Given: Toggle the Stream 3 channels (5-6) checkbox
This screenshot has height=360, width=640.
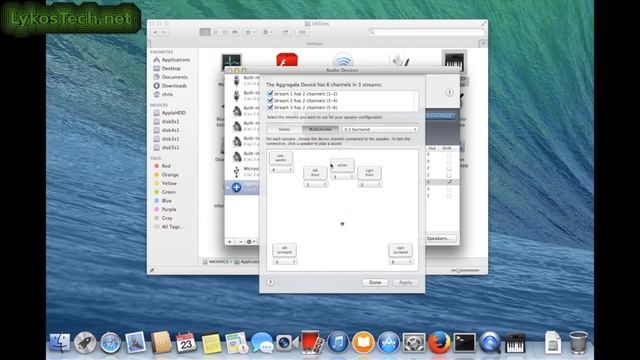Looking at the screenshot, I should [270, 107].
